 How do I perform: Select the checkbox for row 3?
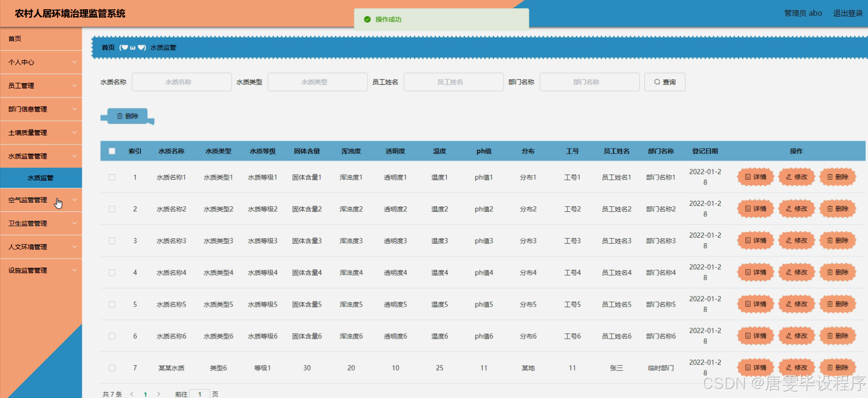(112, 240)
